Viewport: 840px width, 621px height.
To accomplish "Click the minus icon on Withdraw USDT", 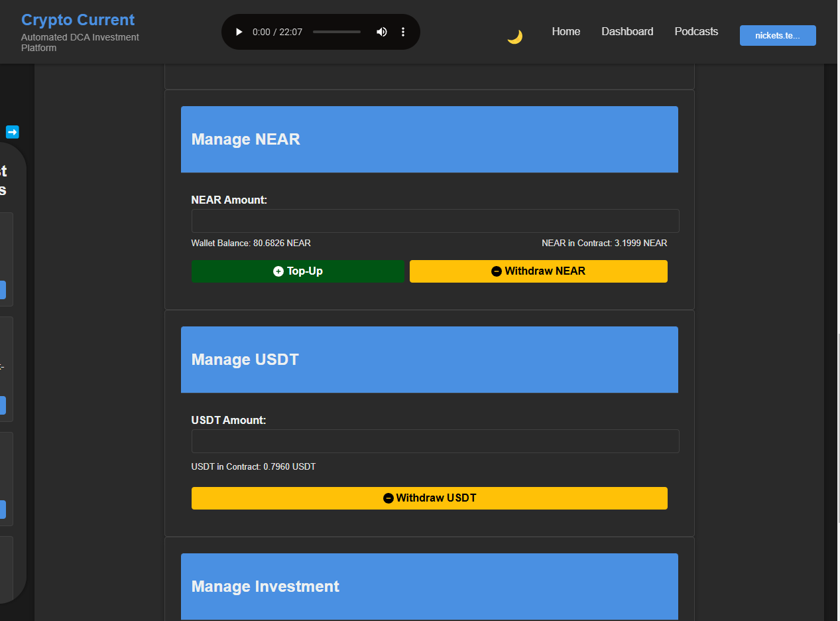I will point(389,498).
